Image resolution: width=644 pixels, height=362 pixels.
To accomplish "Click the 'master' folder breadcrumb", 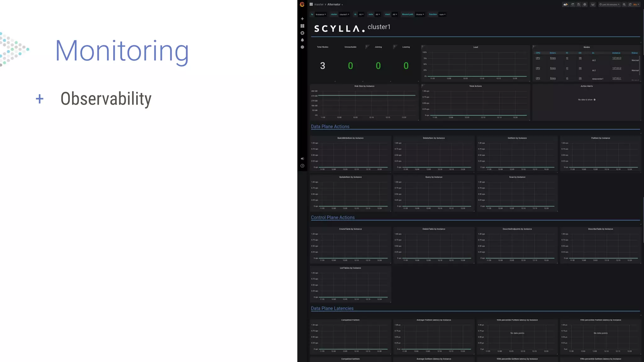I will tap(319, 4).
